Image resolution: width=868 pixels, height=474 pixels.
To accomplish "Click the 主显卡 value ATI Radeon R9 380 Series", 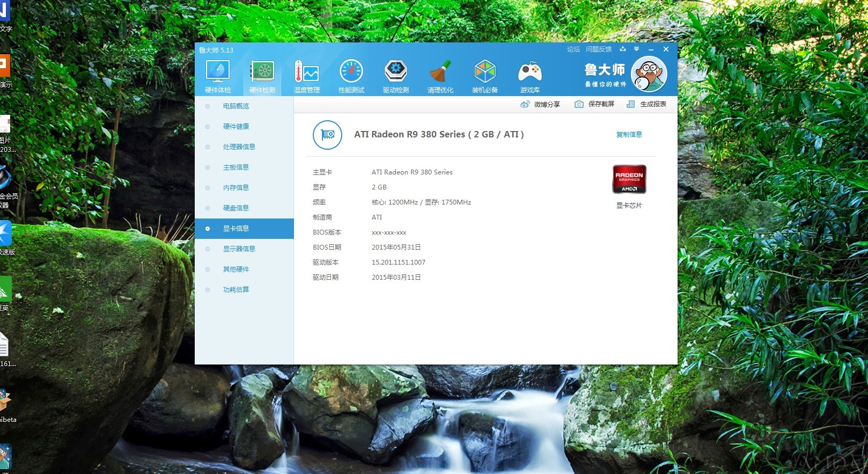I will click(412, 172).
